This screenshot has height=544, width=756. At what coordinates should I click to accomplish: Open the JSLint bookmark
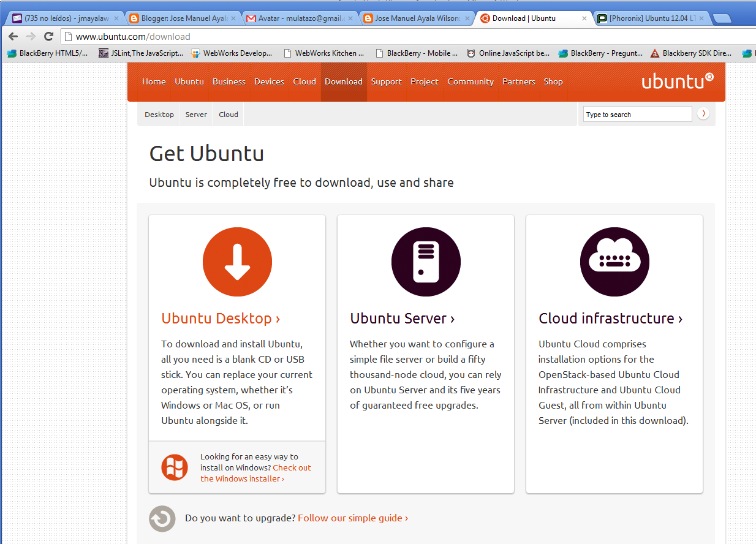point(142,53)
